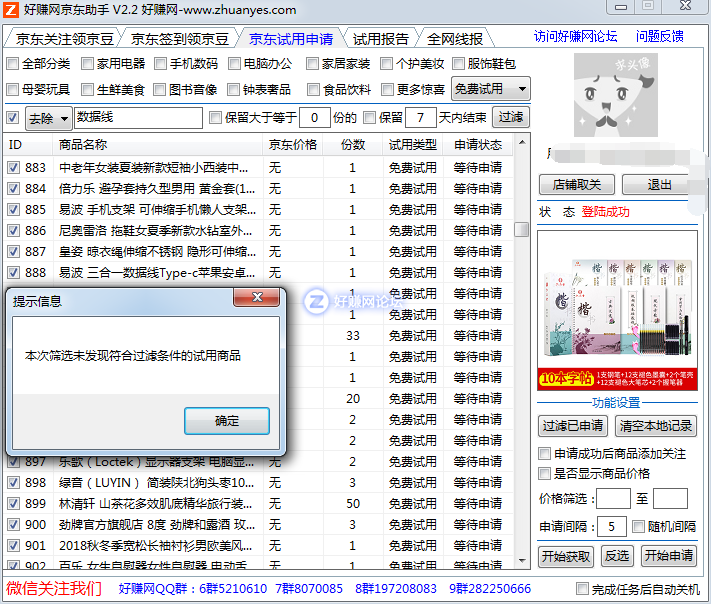Click the 清空本地记录 button
The height and width of the screenshot is (604, 711).
(x=655, y=426)
